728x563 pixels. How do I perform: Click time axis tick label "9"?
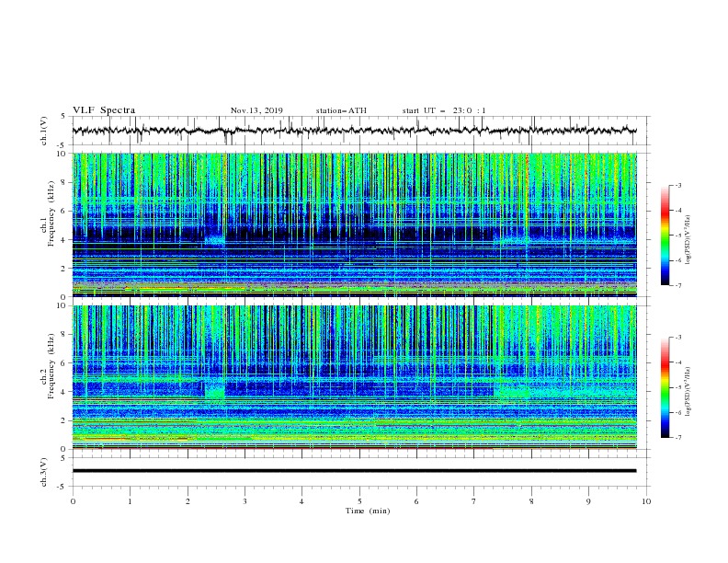pos(588,501)
